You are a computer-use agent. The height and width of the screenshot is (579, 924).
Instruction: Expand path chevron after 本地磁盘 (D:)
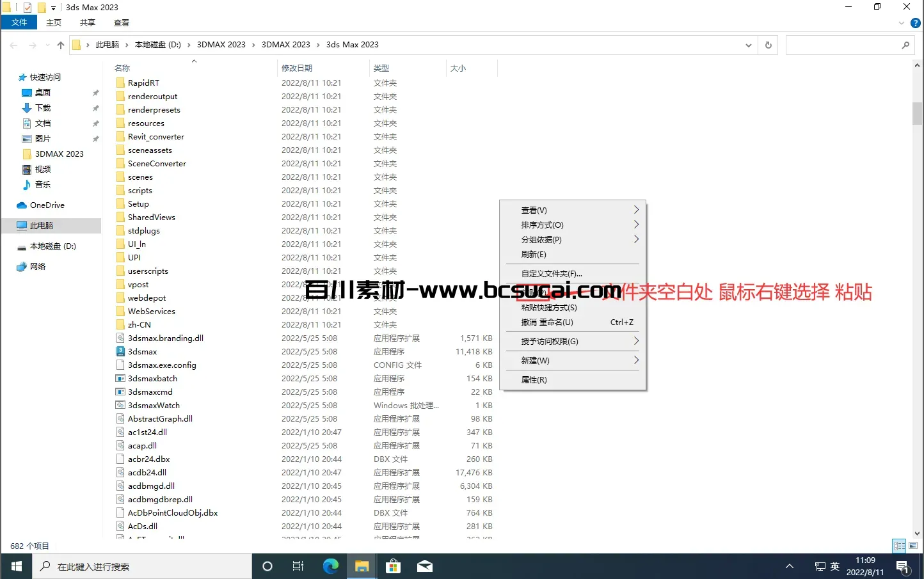pos(189,45)
